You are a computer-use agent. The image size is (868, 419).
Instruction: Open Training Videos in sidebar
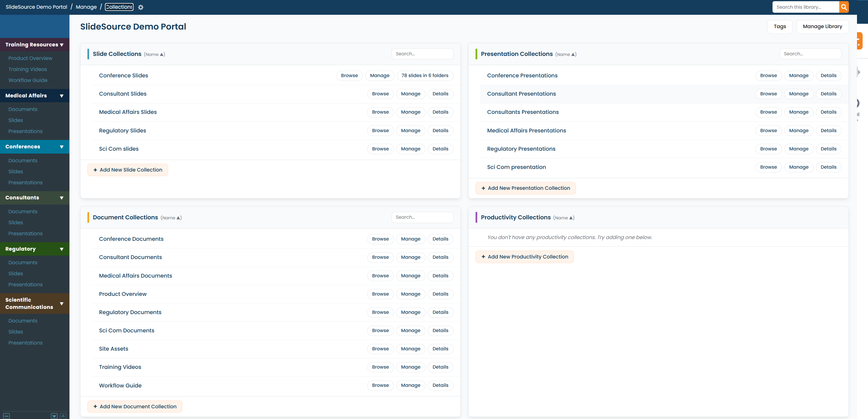(27, 69)
